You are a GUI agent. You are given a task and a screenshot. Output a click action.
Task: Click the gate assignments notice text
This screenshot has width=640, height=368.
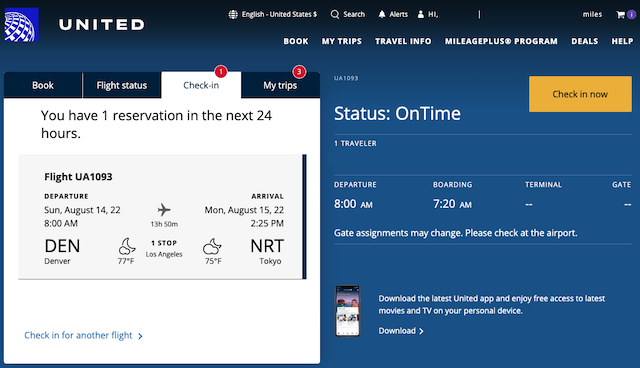point(456,233)
